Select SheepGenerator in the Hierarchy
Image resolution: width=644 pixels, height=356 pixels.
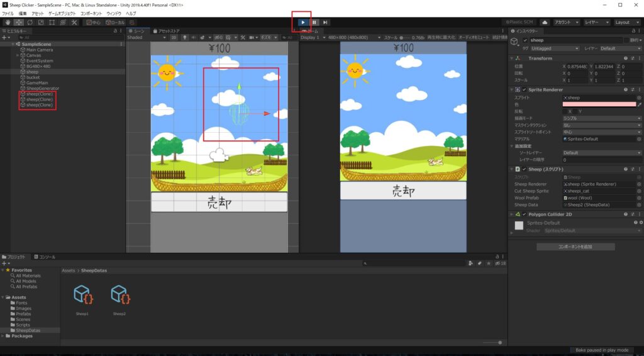[43, 88]
